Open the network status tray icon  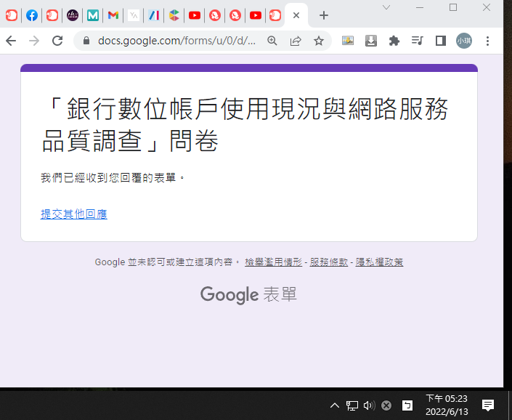point(352,405)
